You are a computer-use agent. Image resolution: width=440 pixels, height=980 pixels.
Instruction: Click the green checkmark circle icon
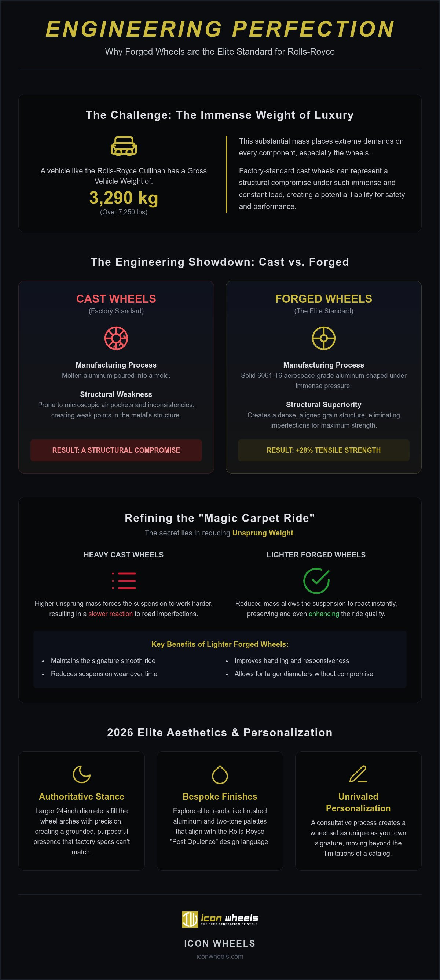click(316, 581)
